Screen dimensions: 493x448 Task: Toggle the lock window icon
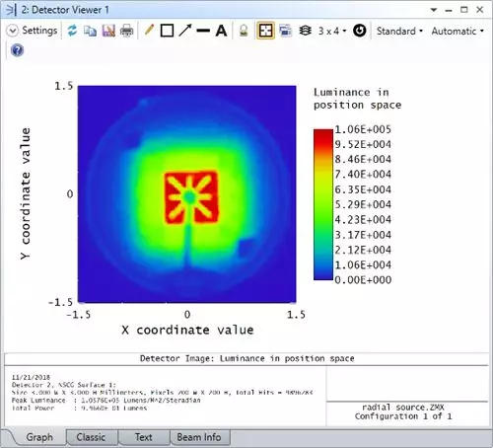pos(244,31)
